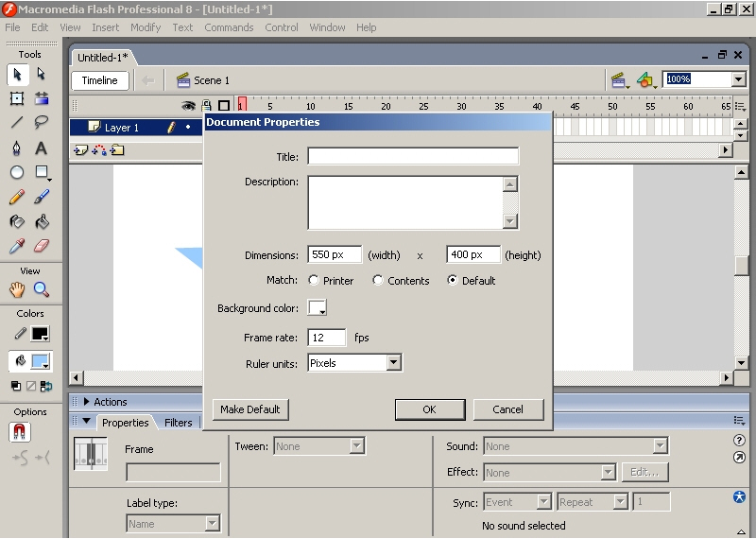This screenshot has width=756, height=539.
Task: Click the Description text area
Action: 405,202
